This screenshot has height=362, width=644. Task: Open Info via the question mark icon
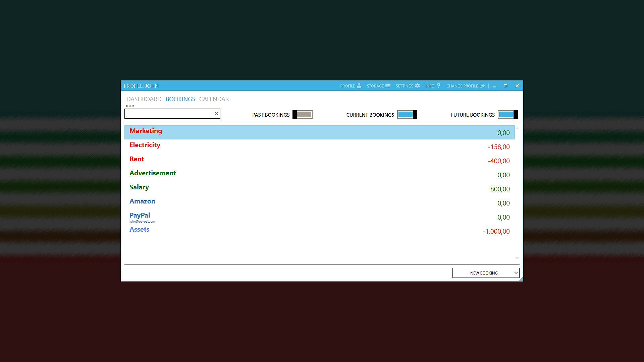pos(438,86)
